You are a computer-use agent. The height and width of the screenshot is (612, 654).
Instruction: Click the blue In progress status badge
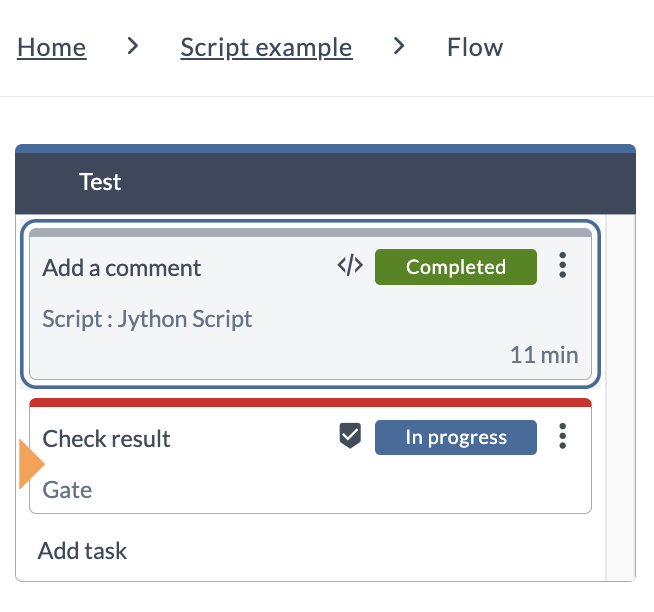tap(456, 438)
